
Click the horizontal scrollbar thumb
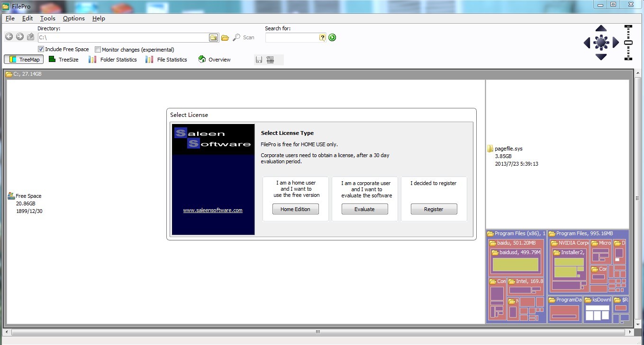pos(317,332)
